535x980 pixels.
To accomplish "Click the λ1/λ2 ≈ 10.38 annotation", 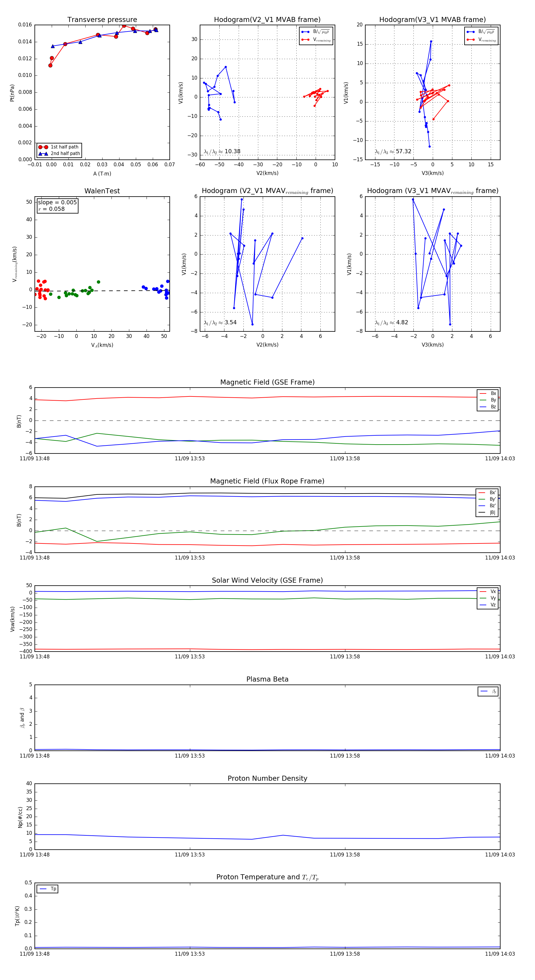I will pos(222,151).
